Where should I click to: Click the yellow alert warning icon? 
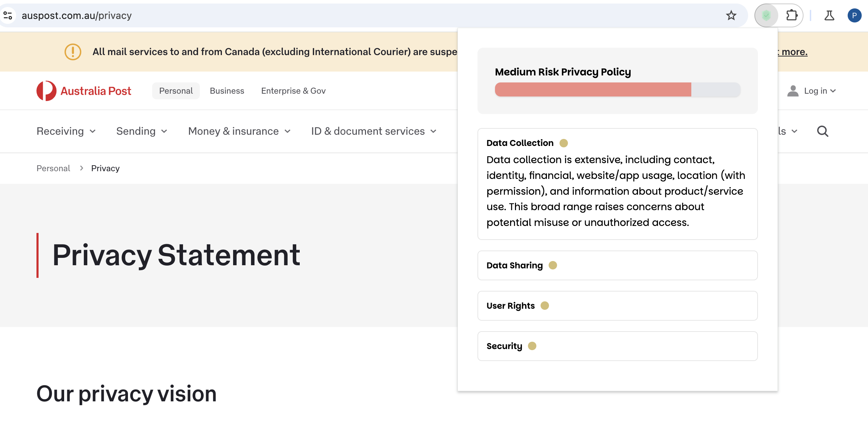(x=73, y=52)
